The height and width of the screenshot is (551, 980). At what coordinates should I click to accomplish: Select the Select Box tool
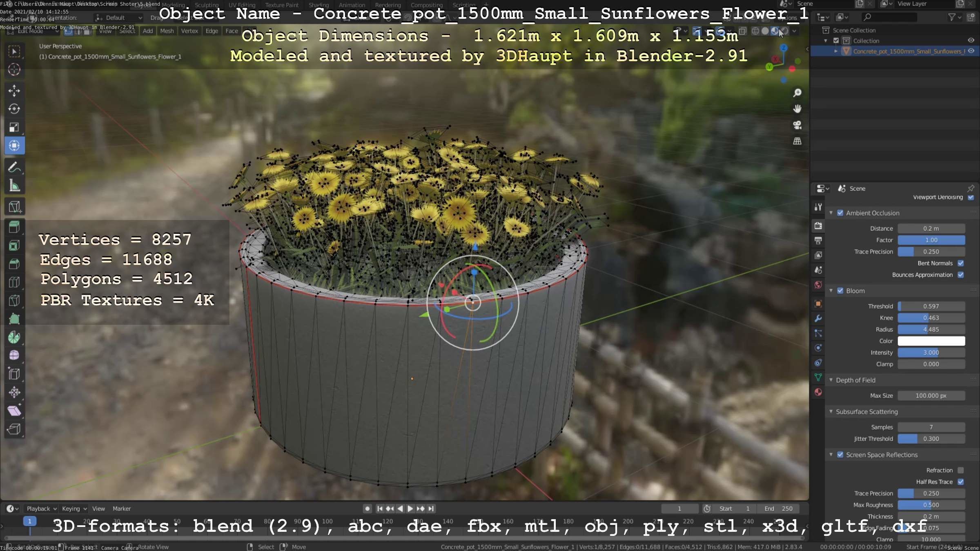click(x=14, y=51)
